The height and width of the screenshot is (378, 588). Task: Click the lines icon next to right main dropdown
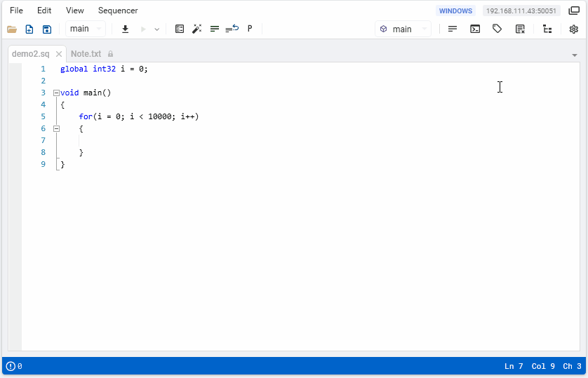pyautogui.click(x=453, y=29)
